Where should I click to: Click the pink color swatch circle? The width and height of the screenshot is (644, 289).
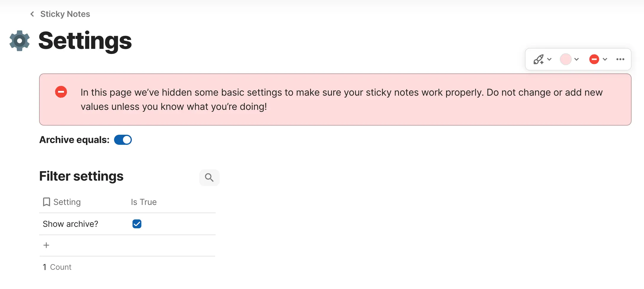tap(565, 59)
